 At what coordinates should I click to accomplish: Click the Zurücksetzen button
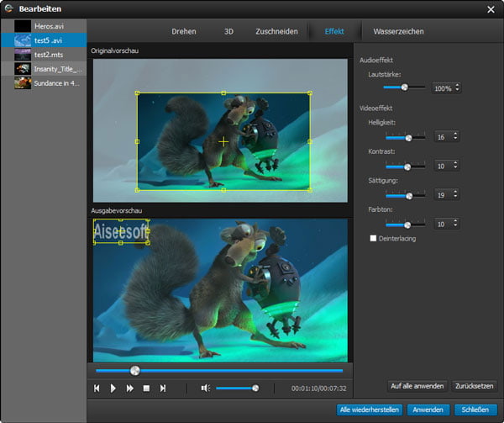pyautogui.click(x=475, y=386)
